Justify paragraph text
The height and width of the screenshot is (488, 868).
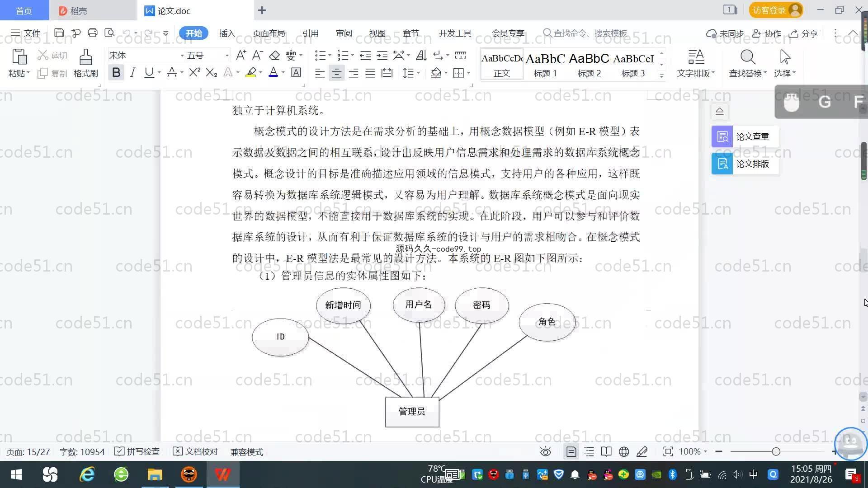tap(370, 73)
